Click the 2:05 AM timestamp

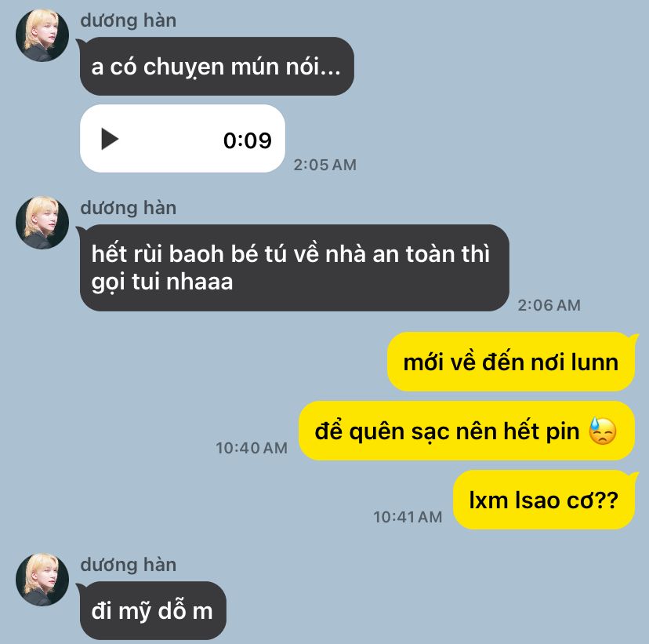point(325,165)
